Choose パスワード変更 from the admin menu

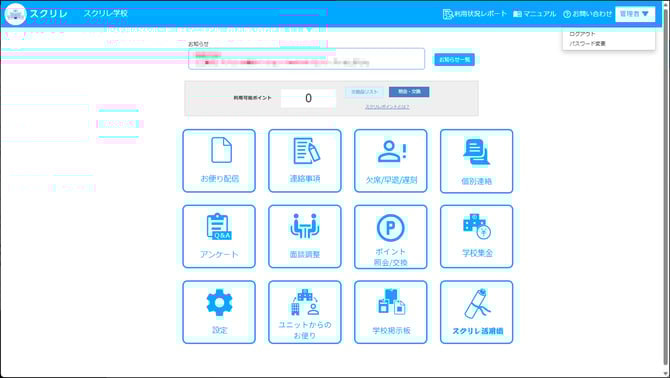(588, 44)
